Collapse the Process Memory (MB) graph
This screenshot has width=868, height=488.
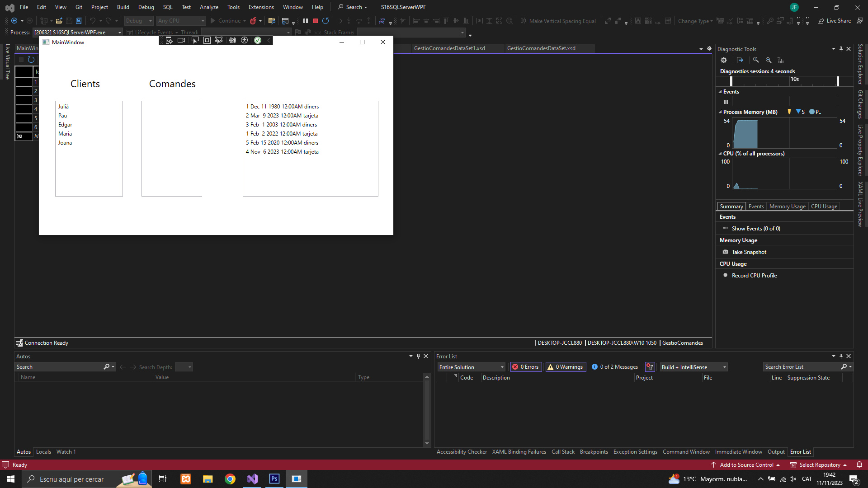(x=720, y=112)
